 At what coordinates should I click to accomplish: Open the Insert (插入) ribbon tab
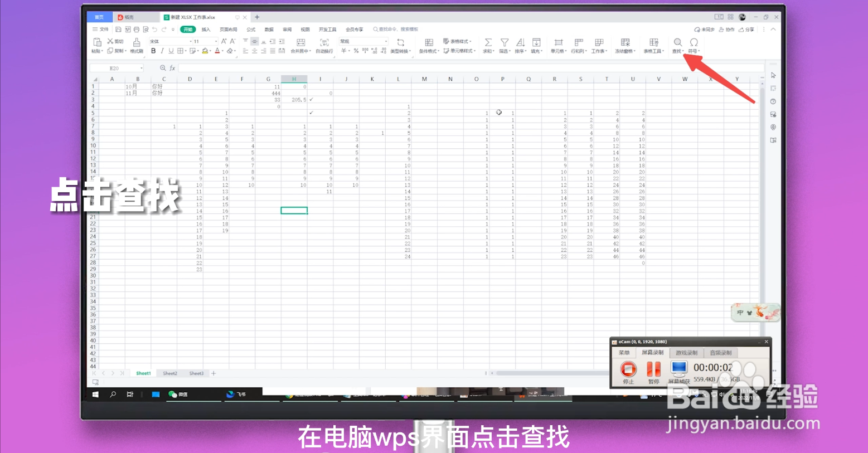[206, 30]
